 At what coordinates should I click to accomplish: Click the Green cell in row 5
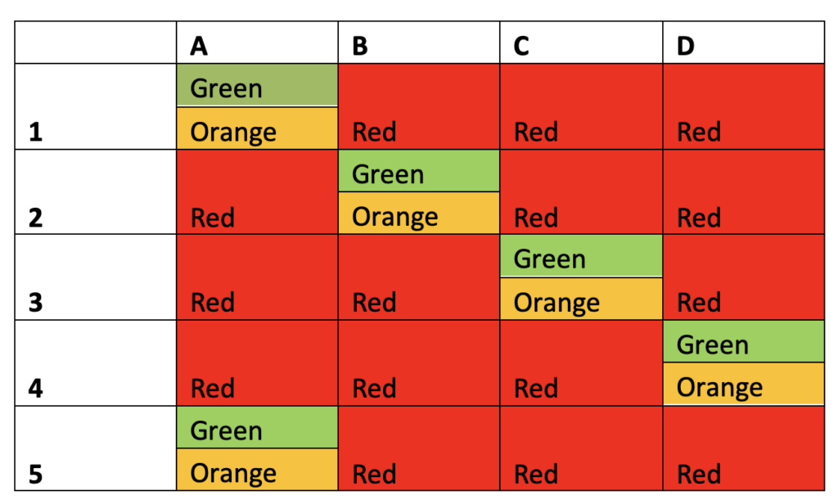click(x=257, y=427)
